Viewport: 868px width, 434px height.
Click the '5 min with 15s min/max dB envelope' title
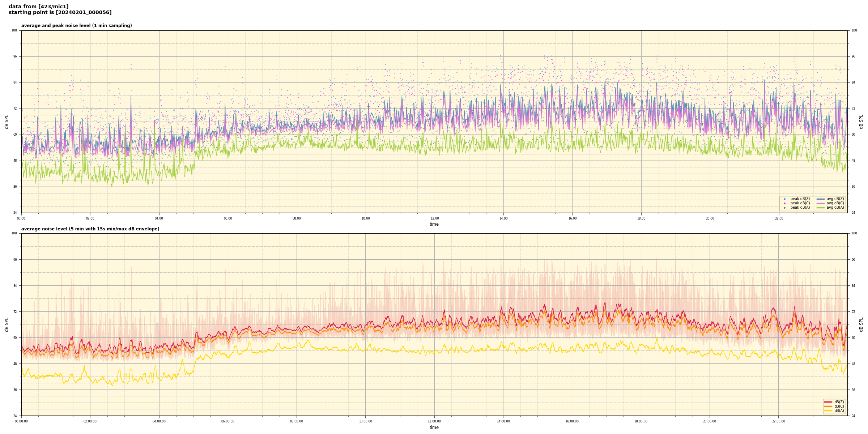click(90, 229)
